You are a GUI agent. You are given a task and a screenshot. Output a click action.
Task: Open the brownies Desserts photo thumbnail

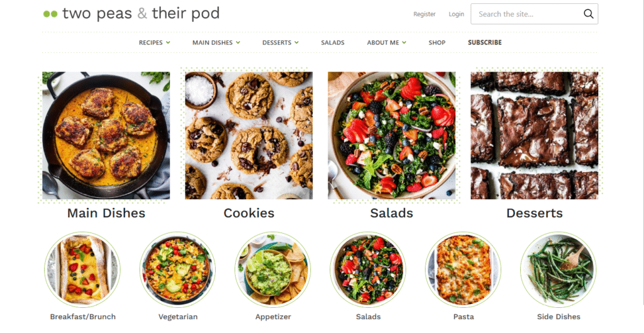tap(535, 135)
